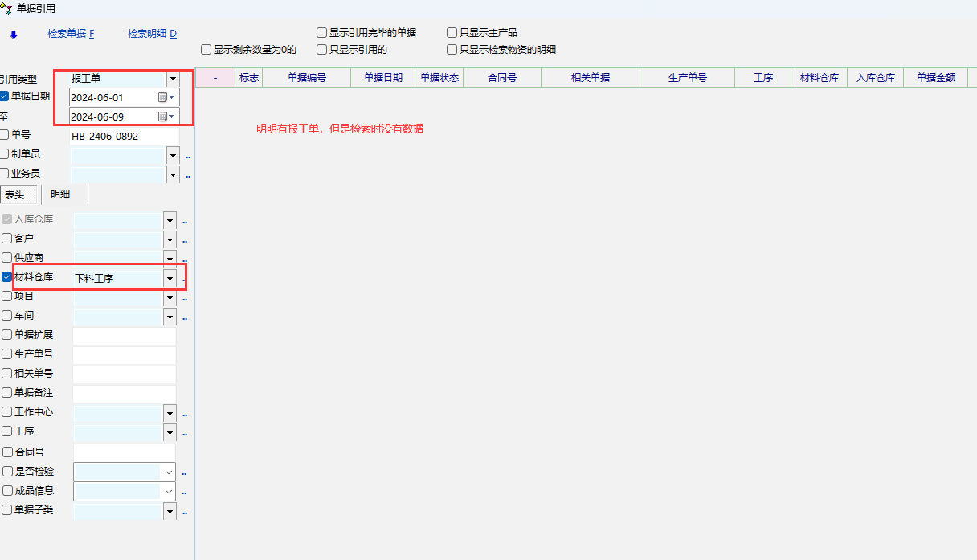Toggle the 只显示主产品 checkbox
The image size is (977, 560).
pos(452,33)
